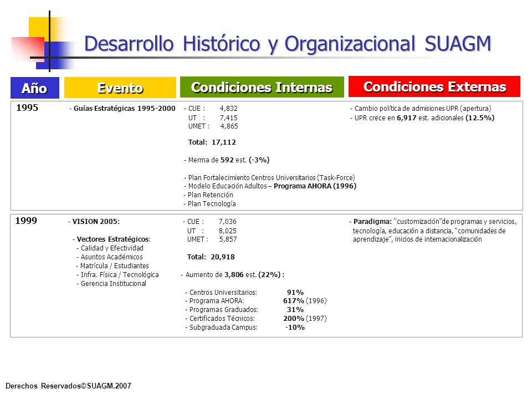Click the 1995 UT value '7,415'

coord(229,117)
